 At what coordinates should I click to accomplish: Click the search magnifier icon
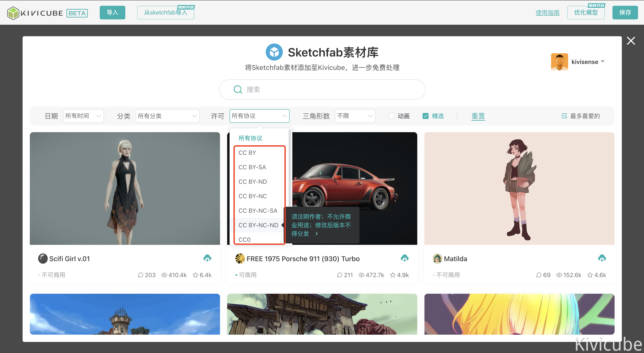(x=238, y=90)
